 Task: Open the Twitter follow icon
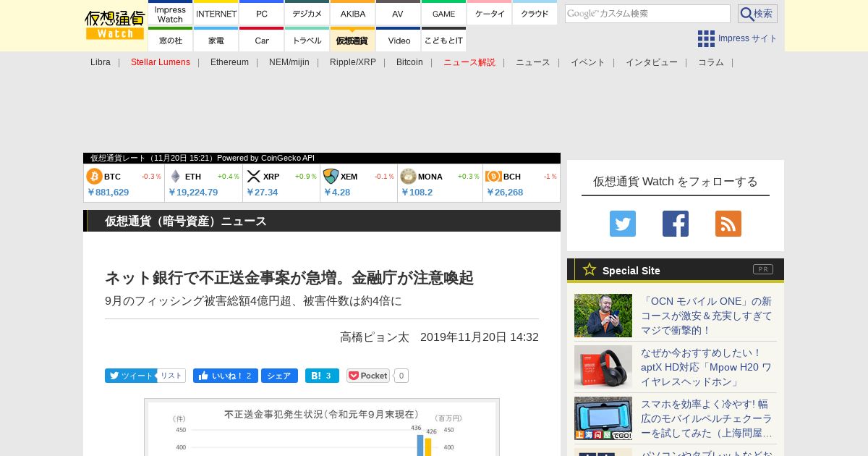coord(623,224)
